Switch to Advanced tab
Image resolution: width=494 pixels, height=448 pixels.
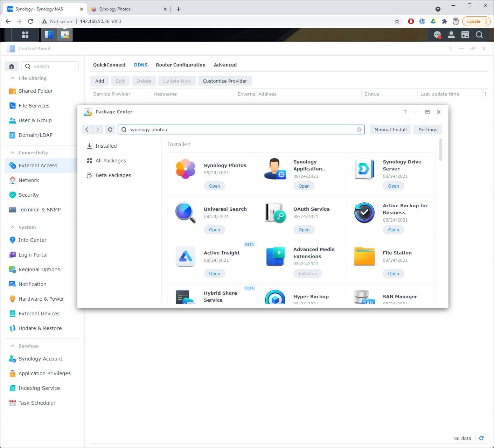225,65
